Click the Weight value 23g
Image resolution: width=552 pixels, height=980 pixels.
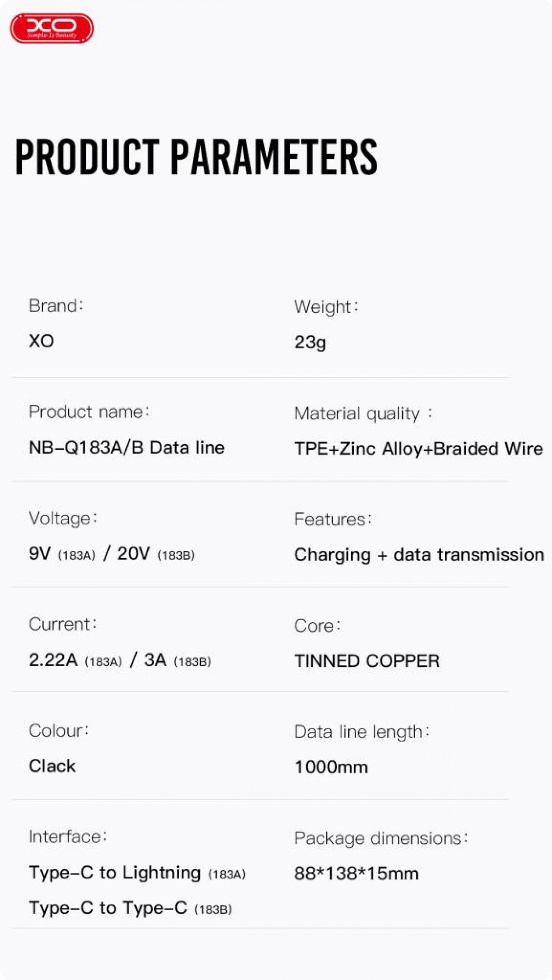click(x=310, y=342)
